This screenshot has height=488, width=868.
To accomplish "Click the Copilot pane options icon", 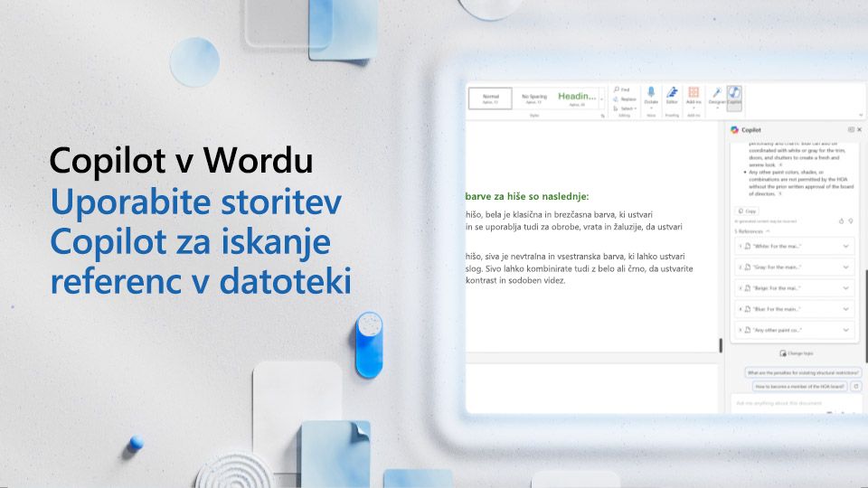I will (851, 129).
